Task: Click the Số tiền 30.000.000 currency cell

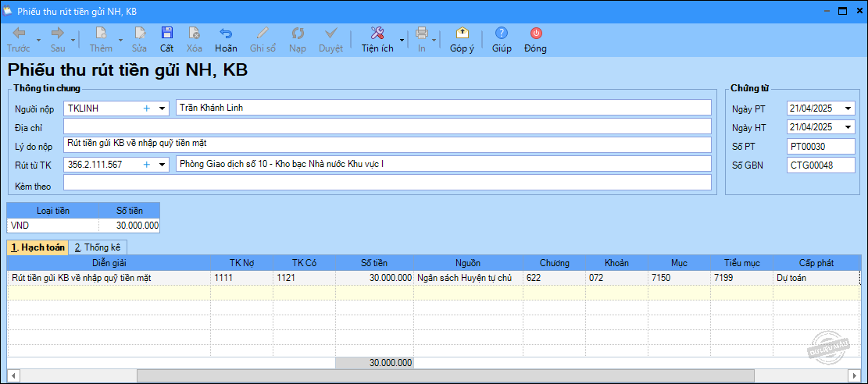Action: point(130,226)
